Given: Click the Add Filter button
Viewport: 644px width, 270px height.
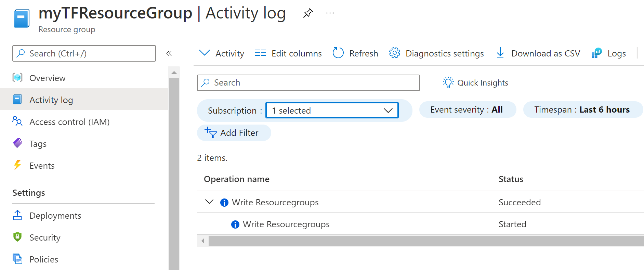Looking at the screenshot, I should pyautogui.click(x=234, y=133).
